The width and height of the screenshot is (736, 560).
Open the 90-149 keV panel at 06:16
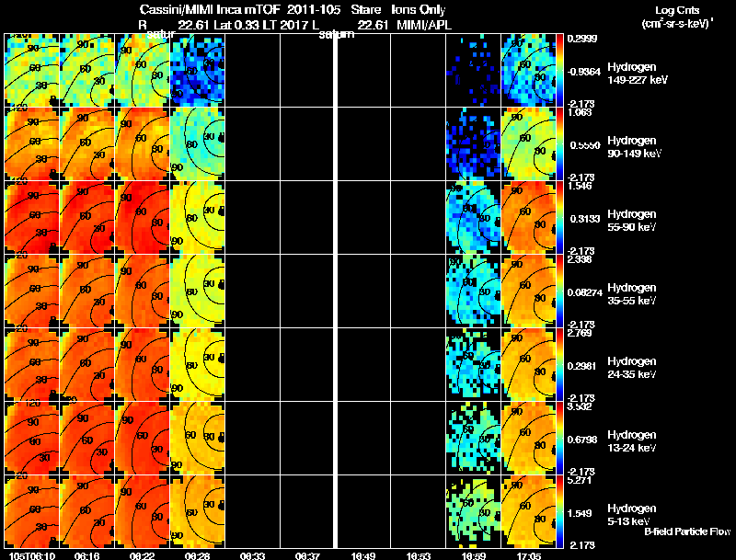tap(86, 144)
